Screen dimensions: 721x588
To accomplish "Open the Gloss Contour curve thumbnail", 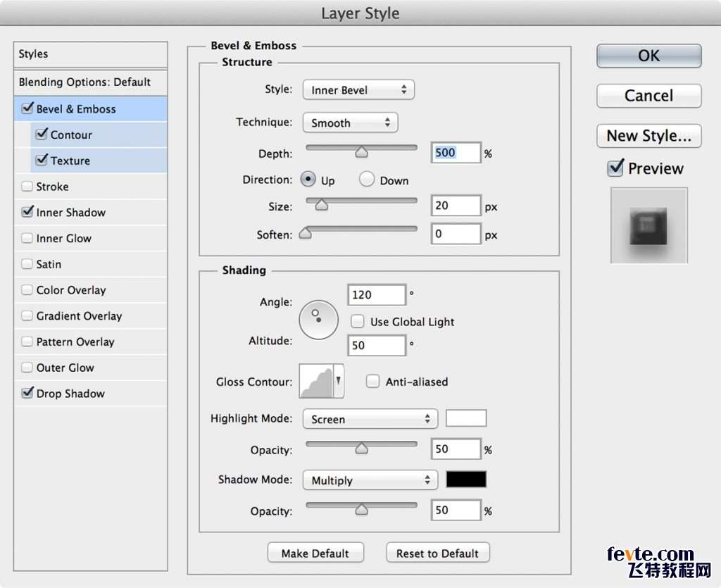I will [316, 381].
